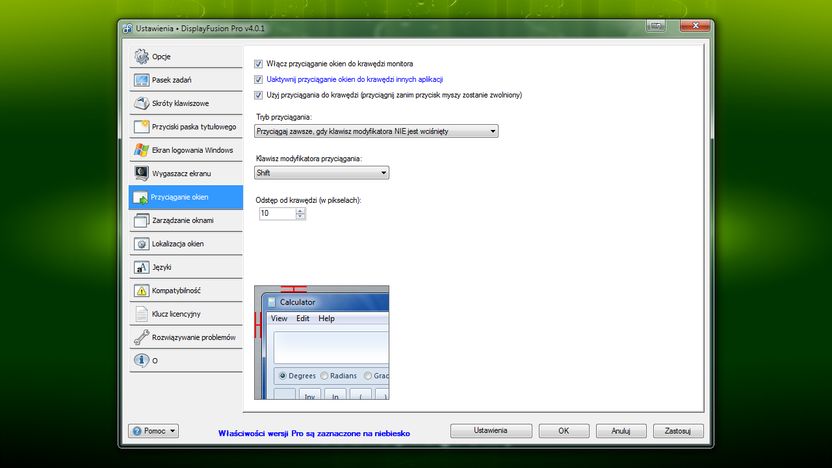Open the Tryb przyciągania dropdown
Viewport: 832px width, 468px height.
coord(376,131)
